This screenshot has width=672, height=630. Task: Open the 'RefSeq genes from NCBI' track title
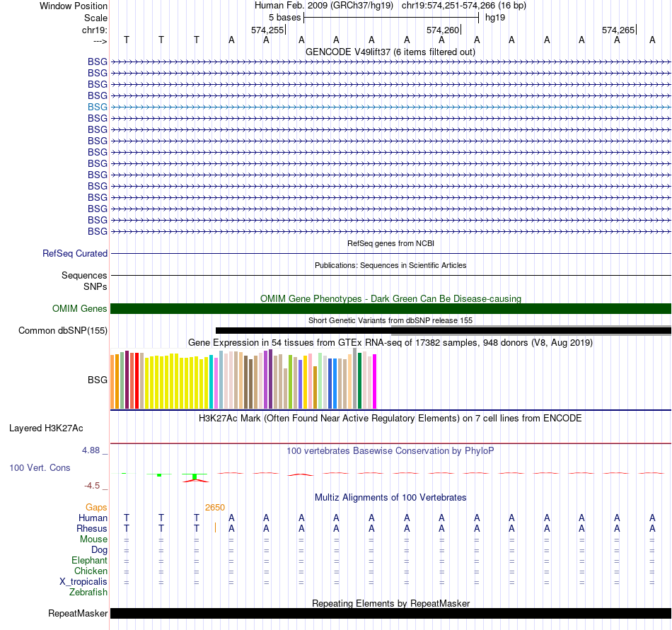click(390, 243)
